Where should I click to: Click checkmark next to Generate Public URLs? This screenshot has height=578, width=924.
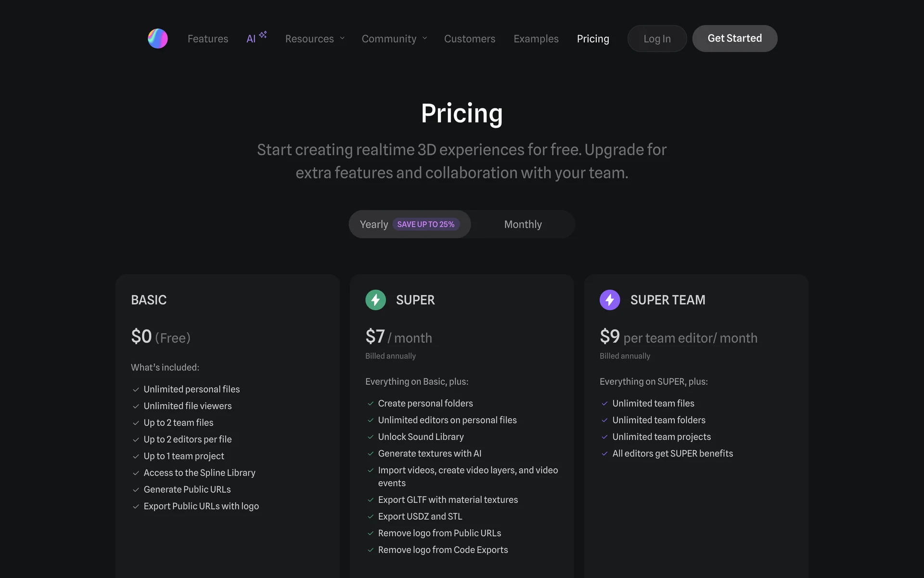pyautogui.click(x=136, y=490)
